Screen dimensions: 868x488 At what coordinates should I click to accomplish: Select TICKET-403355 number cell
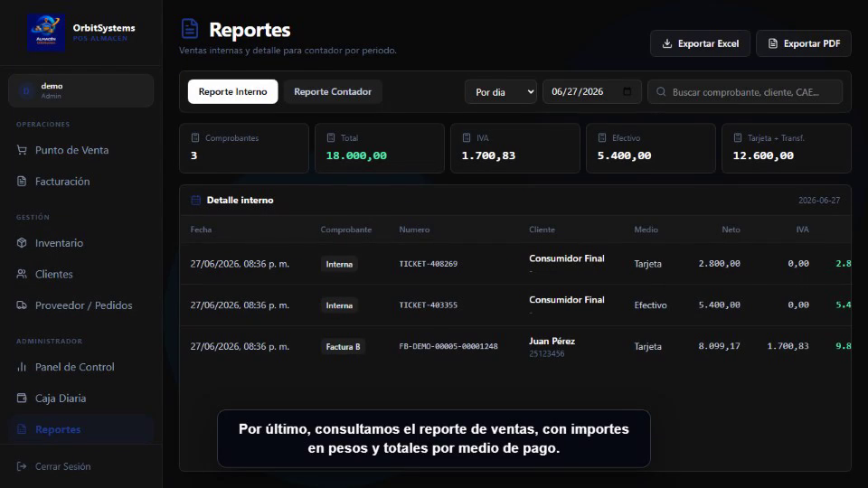coord(429,305)
